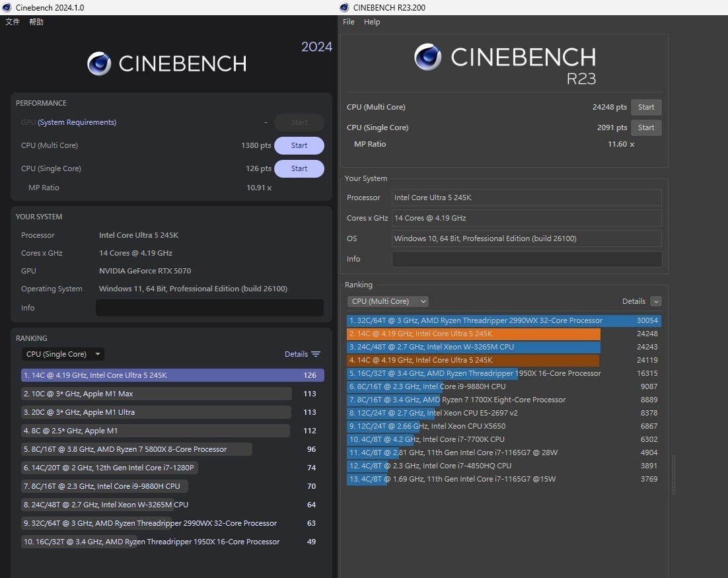
Task: Start the CPU (Multi Core) test in R23
Action: pyautogui.click(x=645, y=107)
